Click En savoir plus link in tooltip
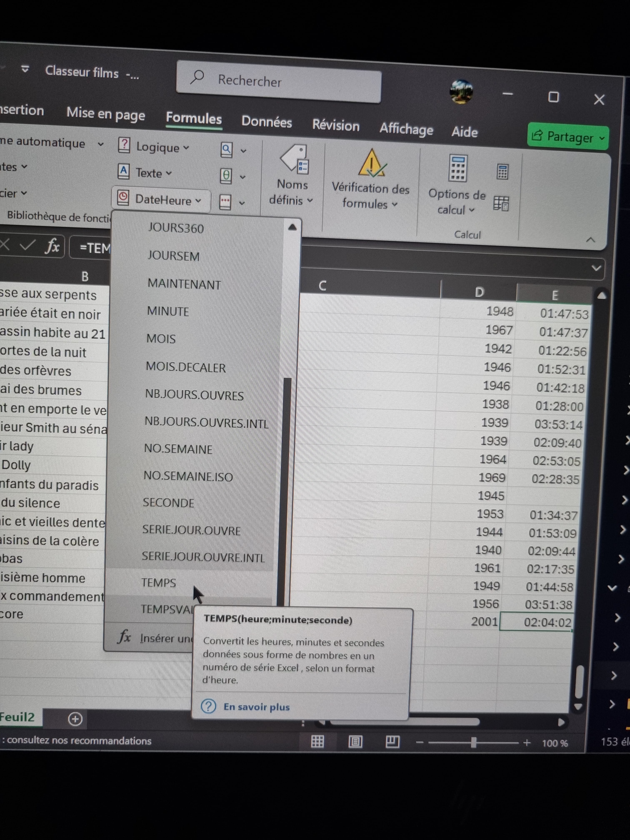Image resolution: width=630 pixels, height=840 pixels. pos(256,707)
